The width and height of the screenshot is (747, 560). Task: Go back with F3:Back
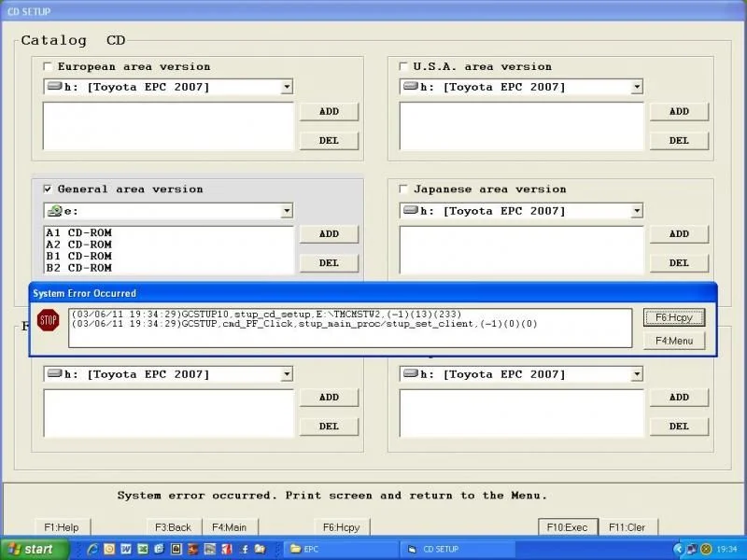point(174,527)
